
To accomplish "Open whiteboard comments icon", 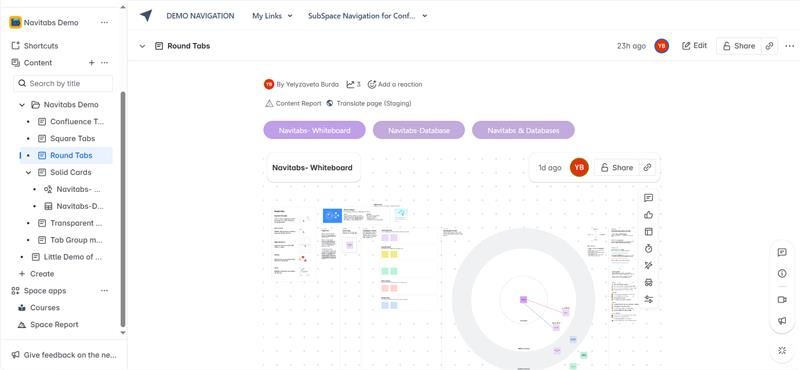I will tap(648, 198).
